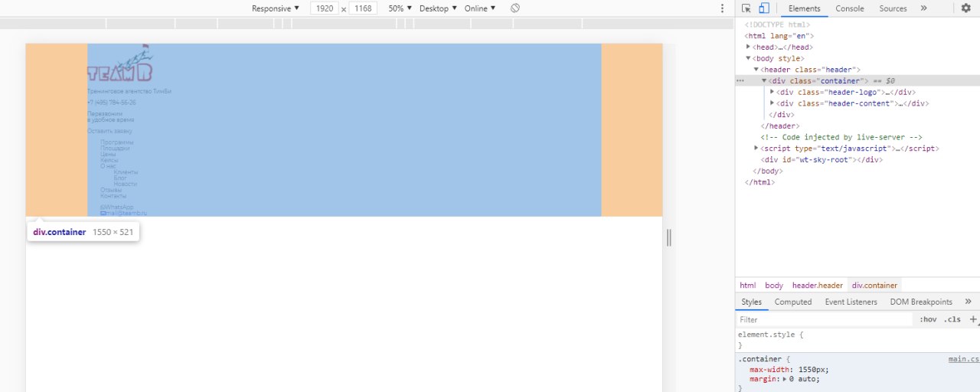Switch to the Sources tab
Viewport: 980px width, 392px height.
click(x=893, y=8)
